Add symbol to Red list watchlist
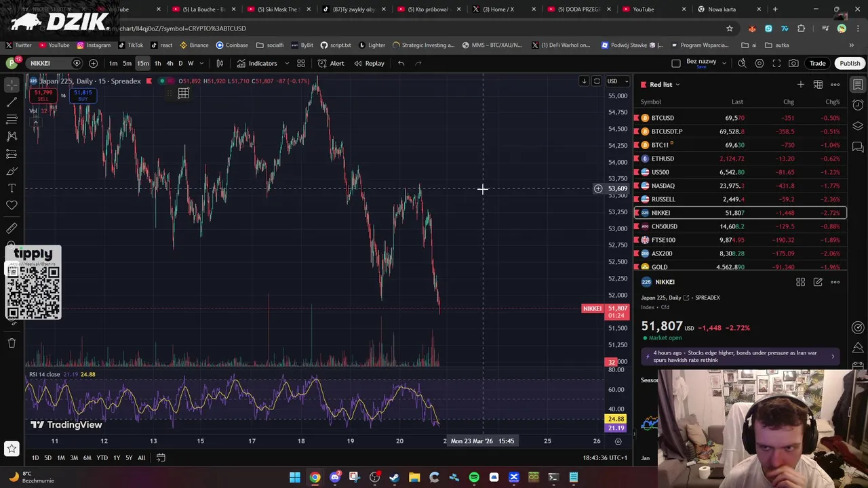This screenshot has height=488, width=868. pyautogui.click(x=801, y=85)
